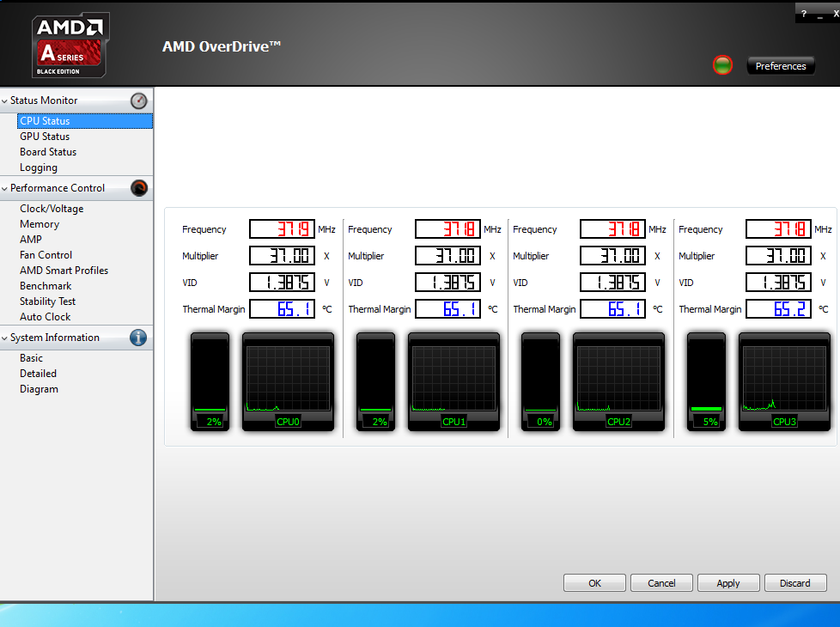The image size is (840, 627).
Task: Open the Logging page
Action: point(39,167)
